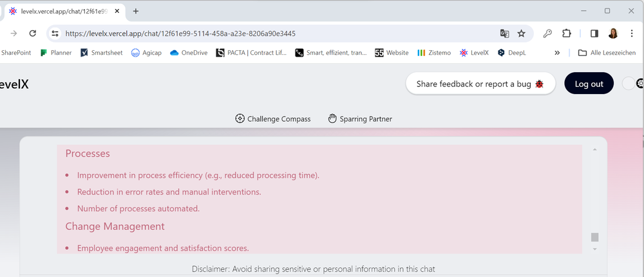The height and width of the screenshot is (277, 644).
Task: Open the Alle Lesezeichen bookmarks folder
Action: point(609,53)
